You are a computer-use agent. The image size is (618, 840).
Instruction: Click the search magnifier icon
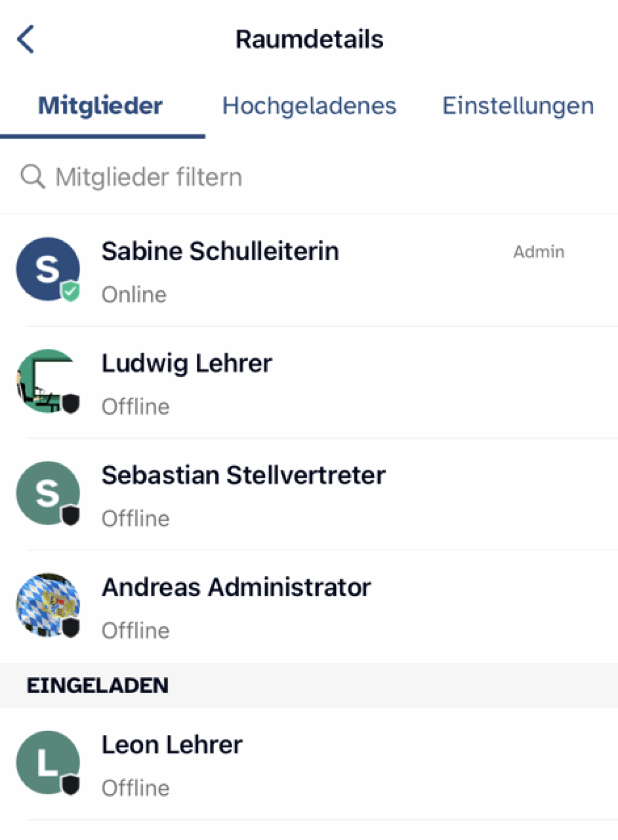pyautogui.click(x=33, y=177)
